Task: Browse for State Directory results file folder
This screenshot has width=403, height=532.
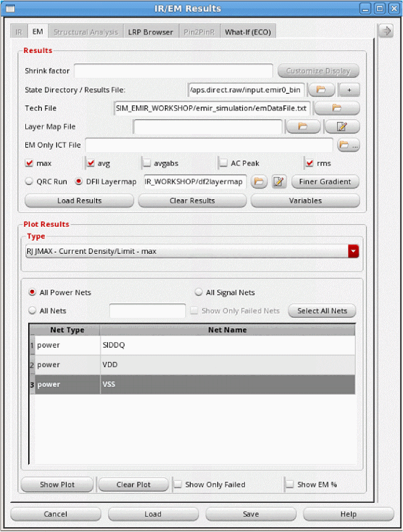Action: click(321, 89)
